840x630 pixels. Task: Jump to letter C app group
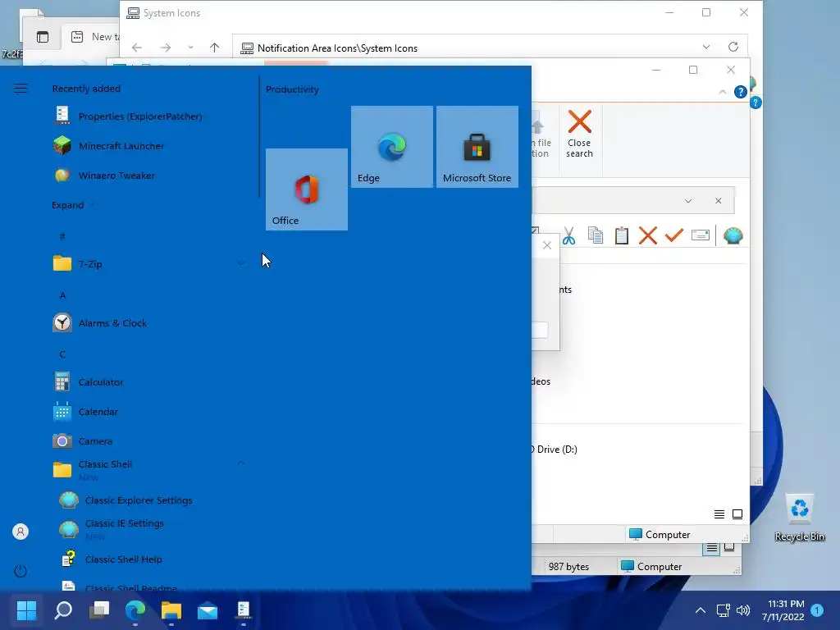coord(62,354)
